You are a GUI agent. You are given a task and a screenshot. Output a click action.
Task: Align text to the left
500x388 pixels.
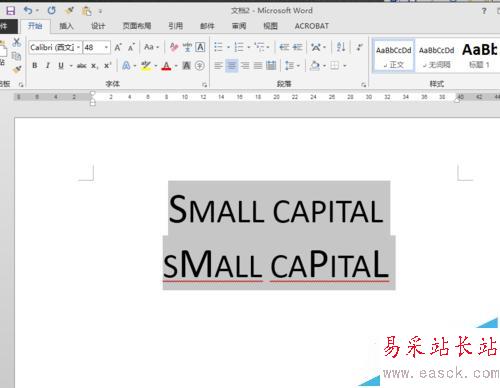coord(218,66)
